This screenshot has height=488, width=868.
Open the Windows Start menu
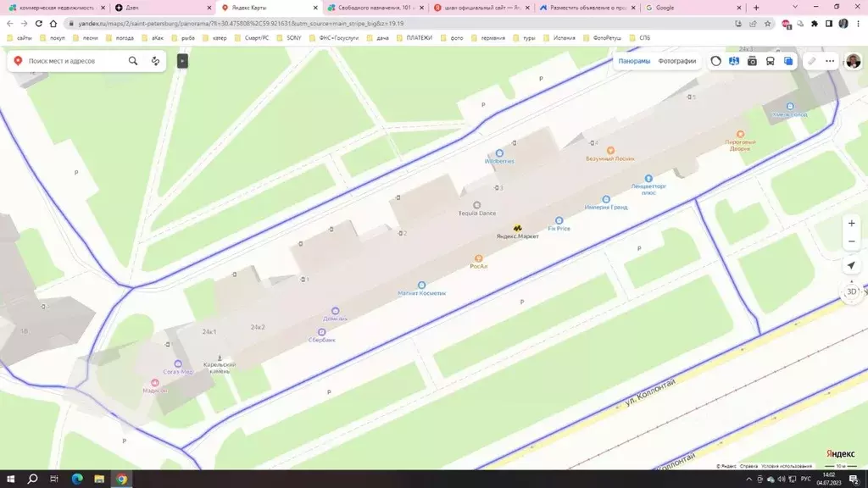(10, 479)
